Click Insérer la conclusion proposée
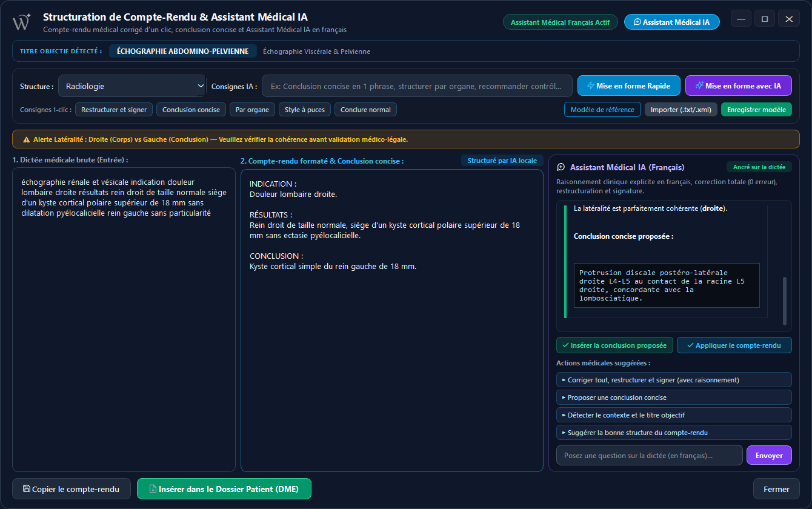Viewport: 812px width, 509px height. pyautogui.click(x=614, y=345)
